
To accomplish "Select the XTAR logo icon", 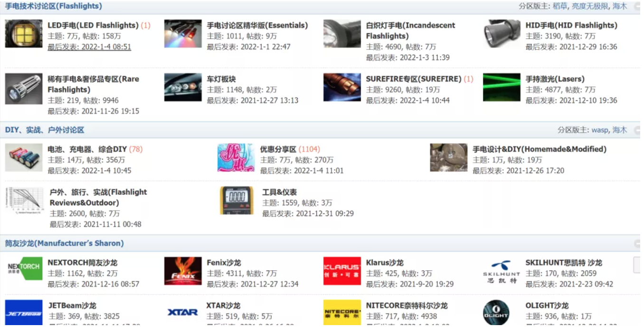I will (183, 312).
